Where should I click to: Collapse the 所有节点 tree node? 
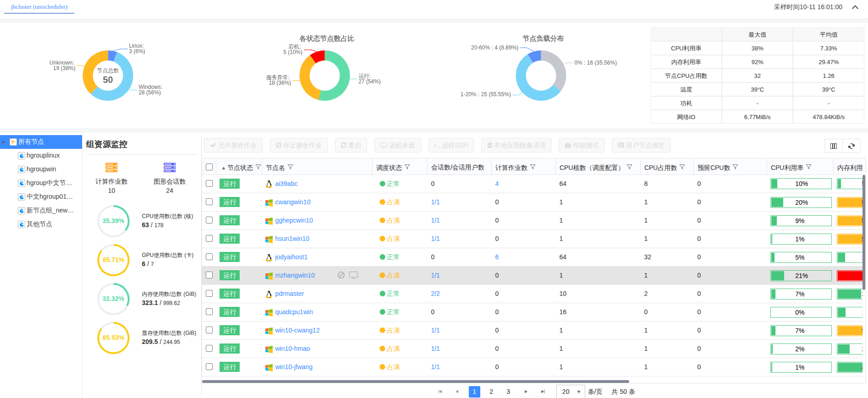click(x=4, y=142)
